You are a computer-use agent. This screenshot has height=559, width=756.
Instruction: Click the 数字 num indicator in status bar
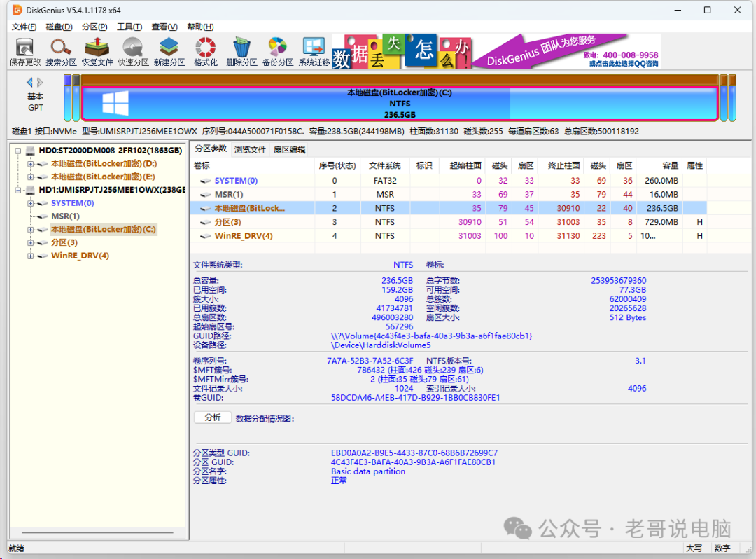click(722, 548)
